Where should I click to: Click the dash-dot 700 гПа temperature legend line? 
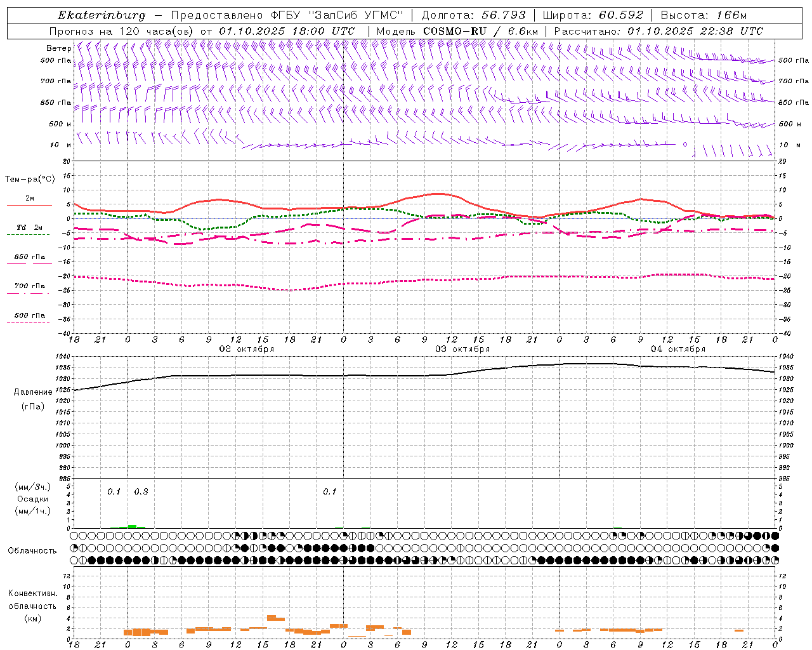click(x=28, y=293)
